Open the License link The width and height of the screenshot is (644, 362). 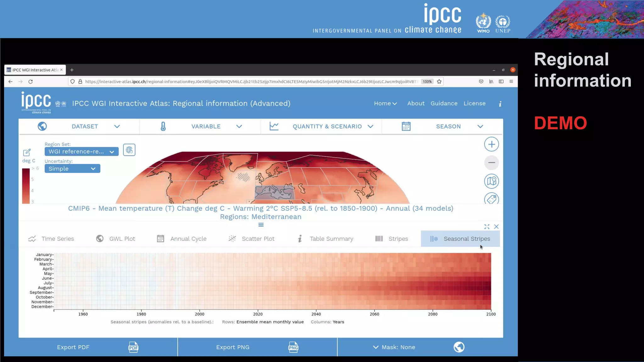click(x=475, y=103)
